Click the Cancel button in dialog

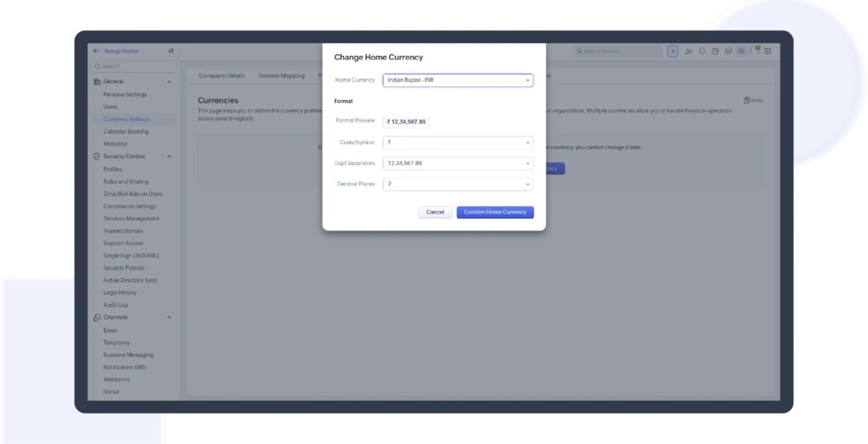[x=435, y=212]
